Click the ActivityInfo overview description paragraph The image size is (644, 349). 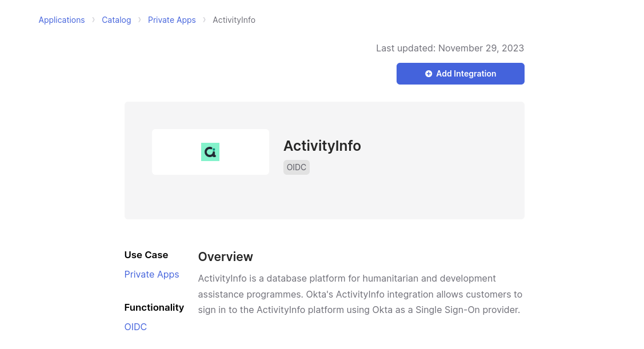(x=360, y=294)
